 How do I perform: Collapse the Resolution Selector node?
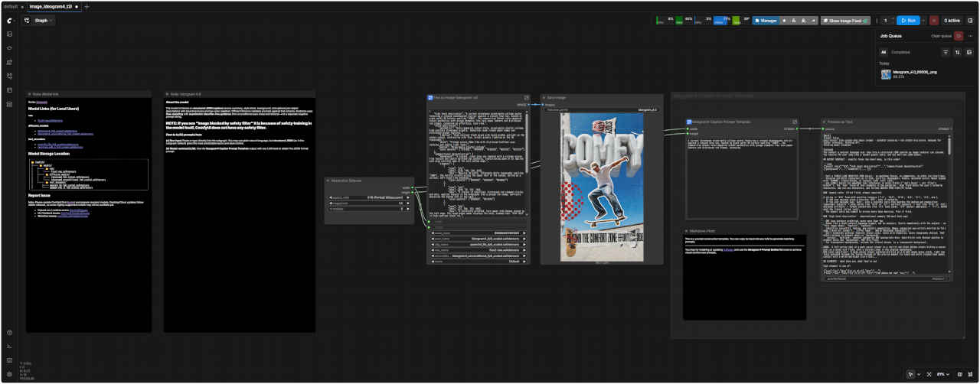click(x=328, y=181)
